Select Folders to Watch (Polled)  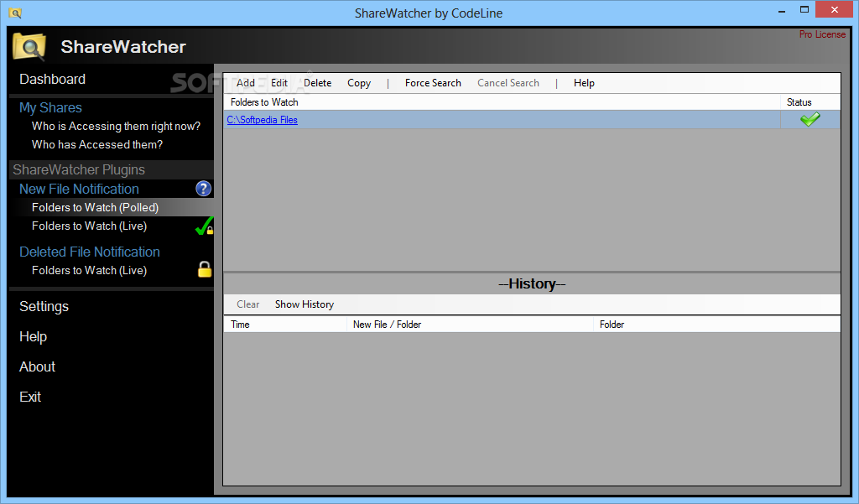(x=96, y=208)
